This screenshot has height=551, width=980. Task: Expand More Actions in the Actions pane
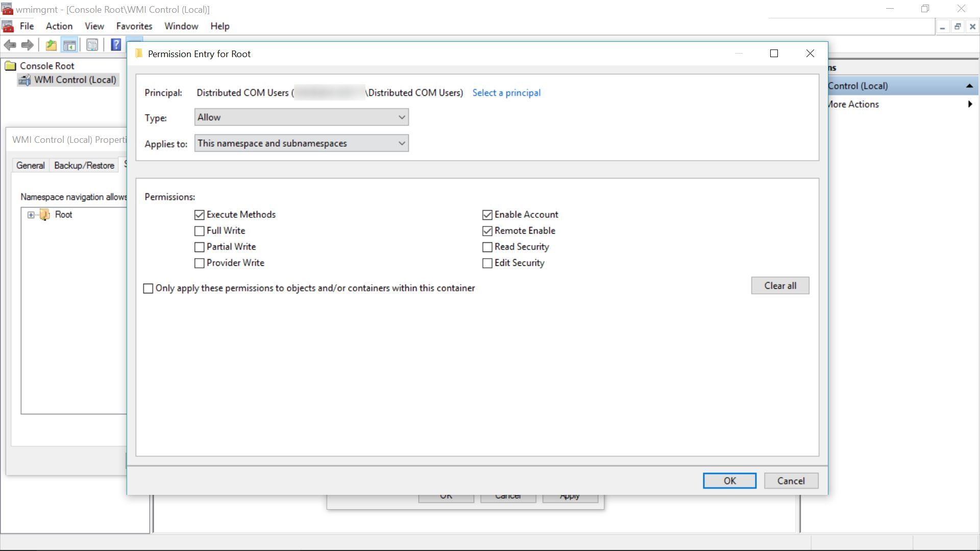point(969,104)
